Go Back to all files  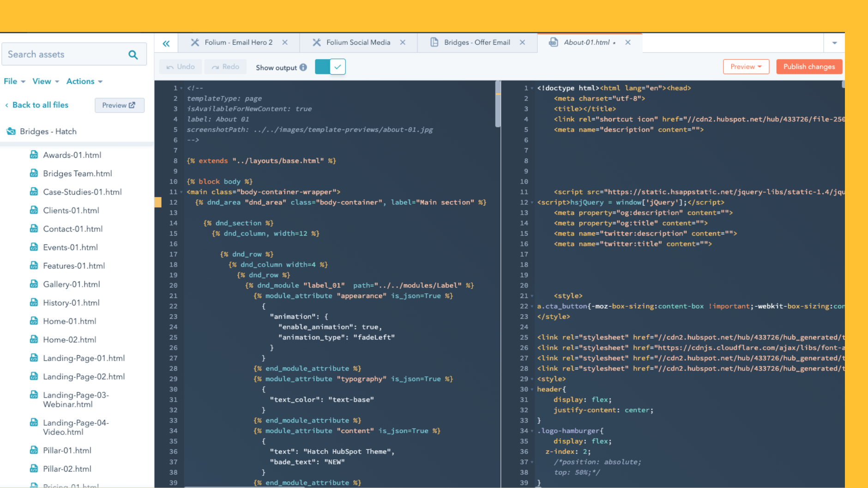click(x=36, y=105)
